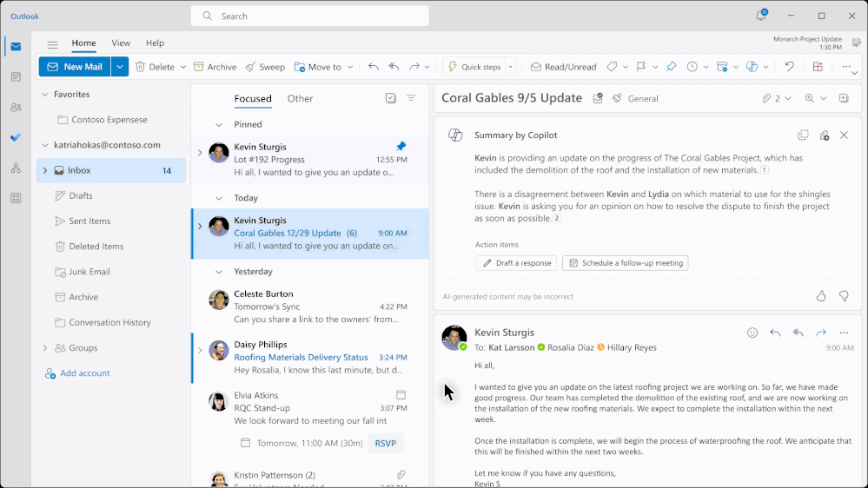Screen dimensions: 868x488
Task: Copy the Copilot summary
Action: click(x=803, y=135)
